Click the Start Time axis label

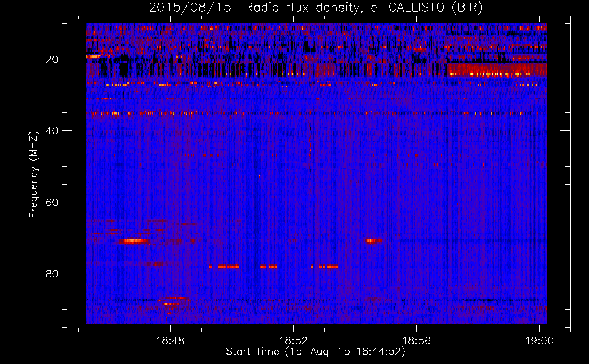click(316, 352)
